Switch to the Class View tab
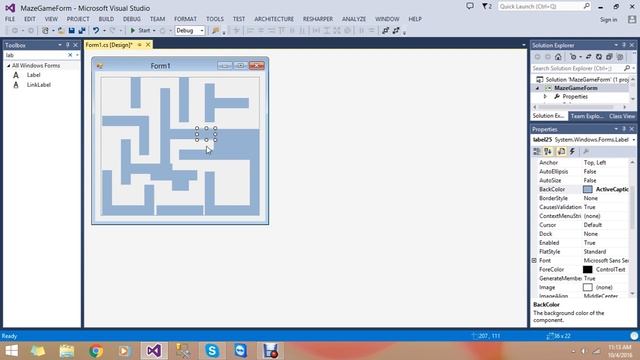Screen dimensions: 640x360 [622, 116]
